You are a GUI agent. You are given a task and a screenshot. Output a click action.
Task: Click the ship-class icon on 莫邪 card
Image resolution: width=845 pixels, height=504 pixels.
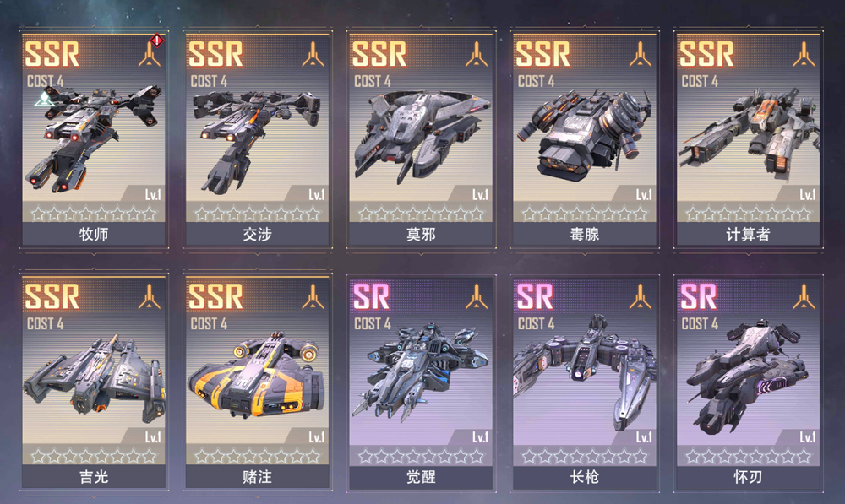tap(477, 54)
